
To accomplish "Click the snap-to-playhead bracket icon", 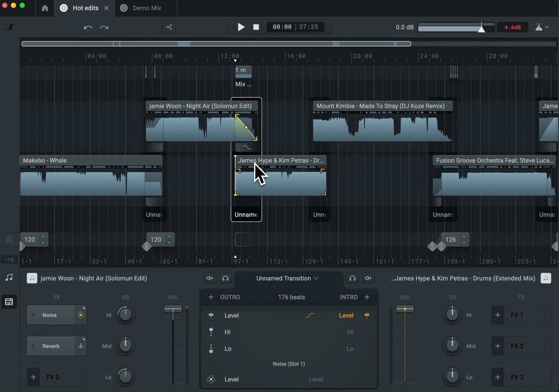I will click(169, 27).
